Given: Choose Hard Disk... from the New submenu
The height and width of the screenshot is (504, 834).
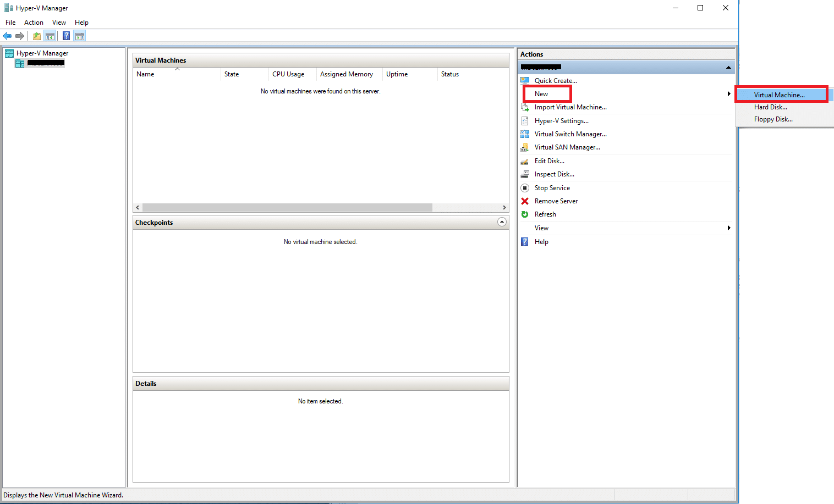Looking at the screenshot, I should point(770,107).
